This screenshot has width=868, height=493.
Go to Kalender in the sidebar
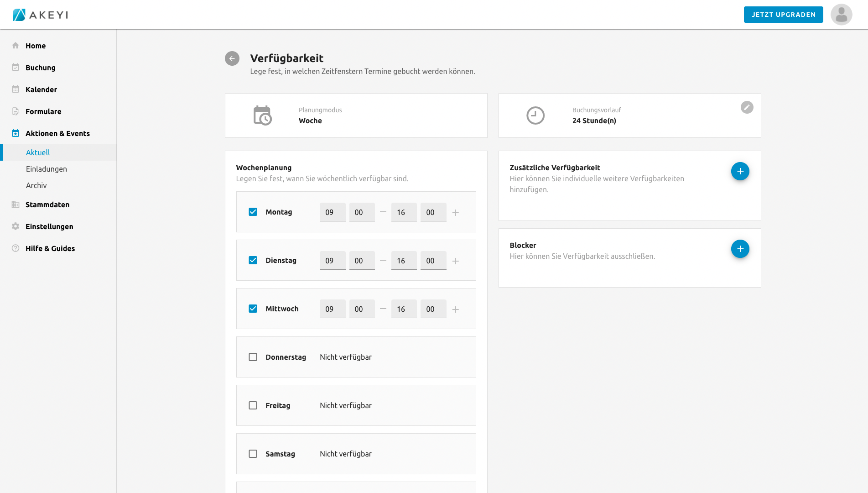[41, 89]
